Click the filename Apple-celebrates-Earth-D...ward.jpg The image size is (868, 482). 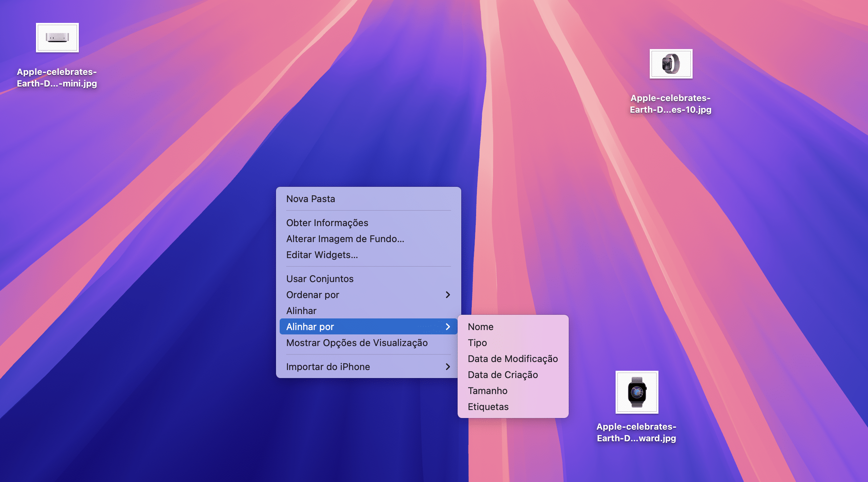click(x=636, y=433)
